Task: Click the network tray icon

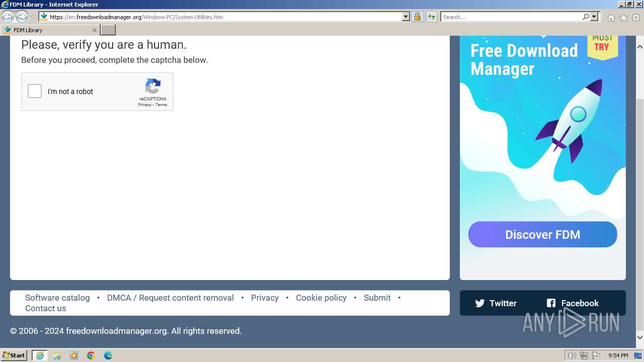Action: 584,355
